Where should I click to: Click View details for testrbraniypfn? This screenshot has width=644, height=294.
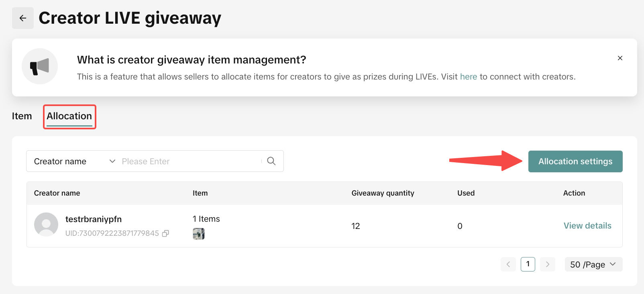(x=587, y=226)
